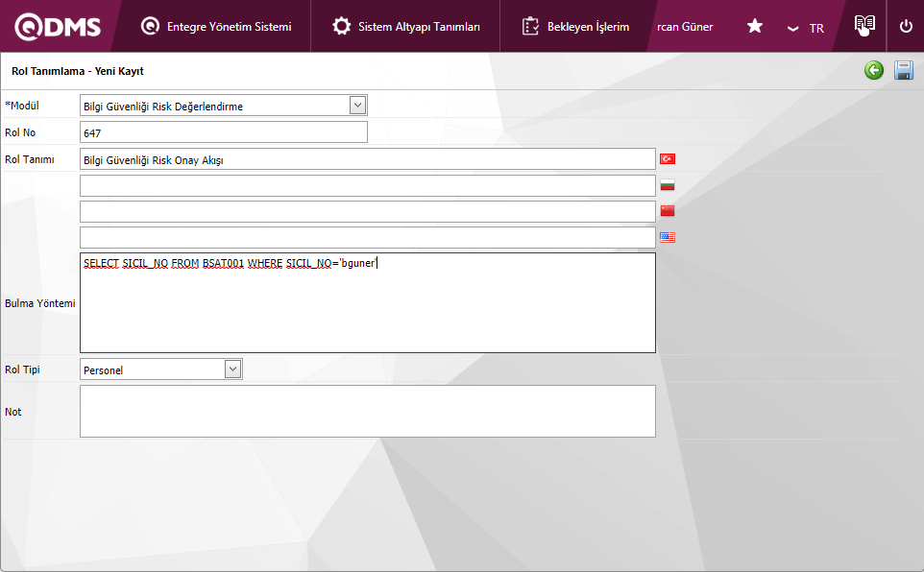Click the Turkish flag icon
924x572 pixels.
click(x=668, y=159)
